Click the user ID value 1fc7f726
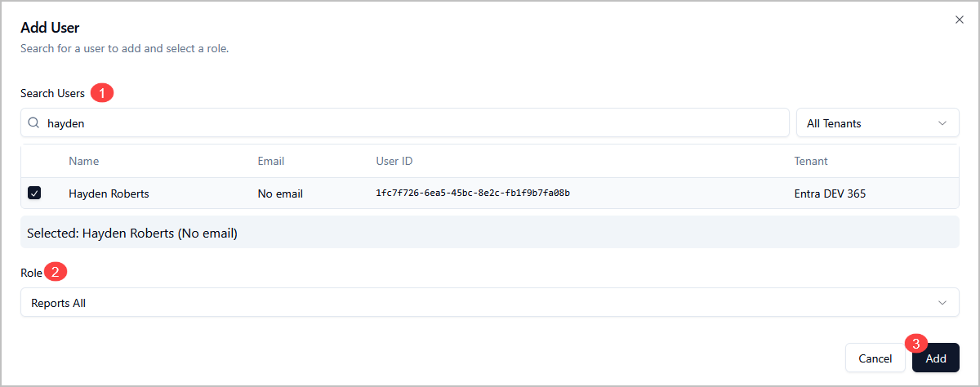Screen dimensions: 980x387 (472, 193)
